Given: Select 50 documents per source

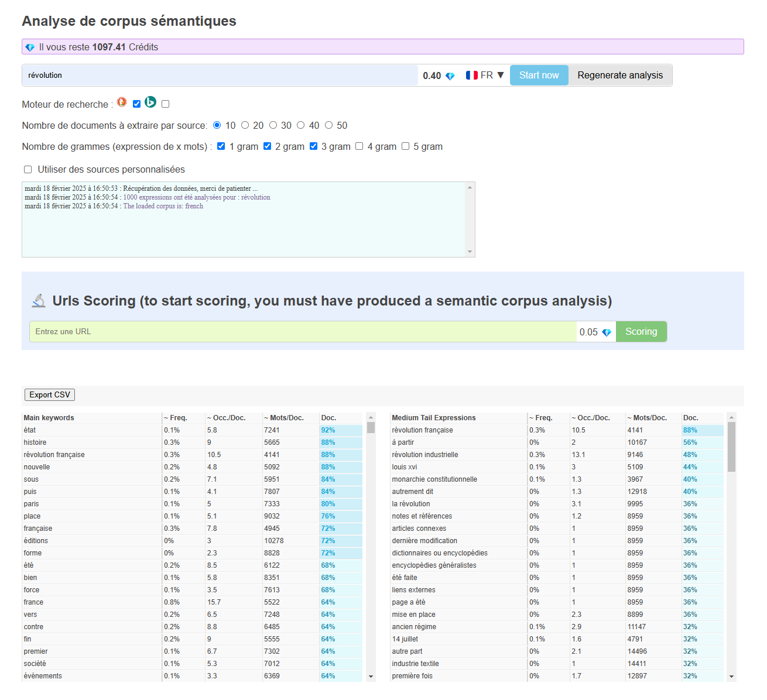Looking at the screenshot, I should pos(329,125).
